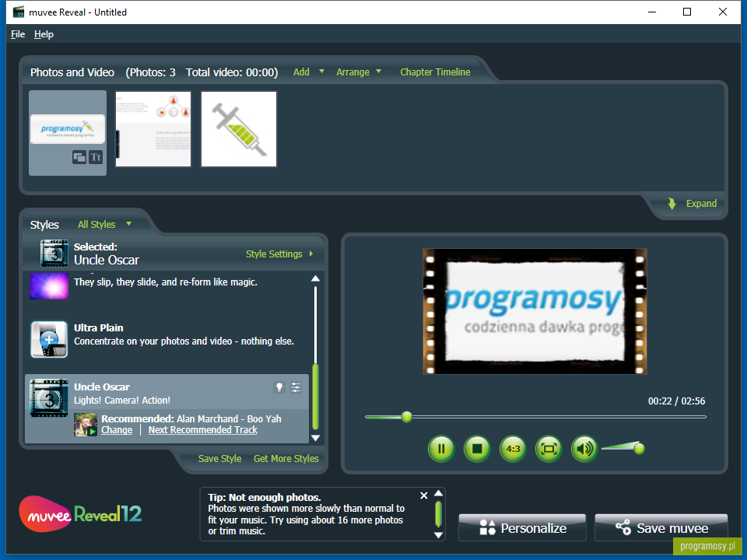Click the Ultra Plain style icon
Image resolution: width=747 pixels, height=560 pixels.
click(49, 339)
